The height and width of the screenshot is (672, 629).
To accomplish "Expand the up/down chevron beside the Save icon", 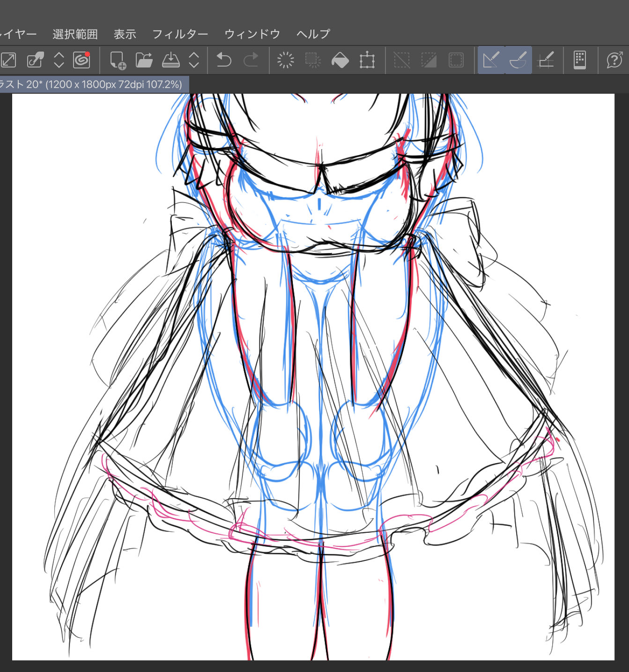I will pos(194,60).
